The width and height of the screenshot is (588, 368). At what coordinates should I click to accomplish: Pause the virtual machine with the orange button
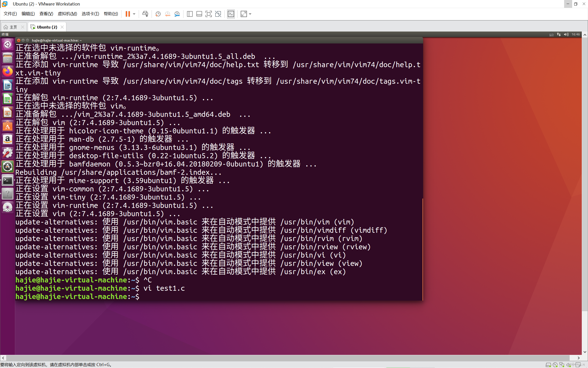pos(127,14)
